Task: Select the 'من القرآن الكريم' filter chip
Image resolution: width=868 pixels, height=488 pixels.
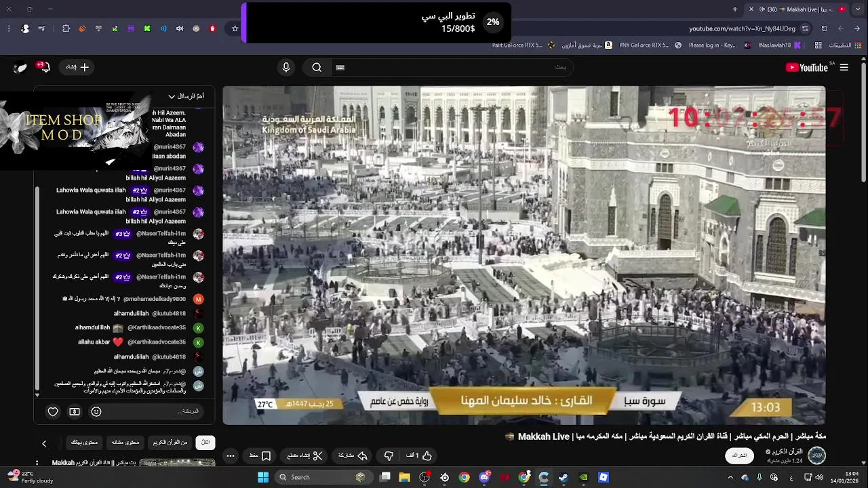Action: [170, 442]
